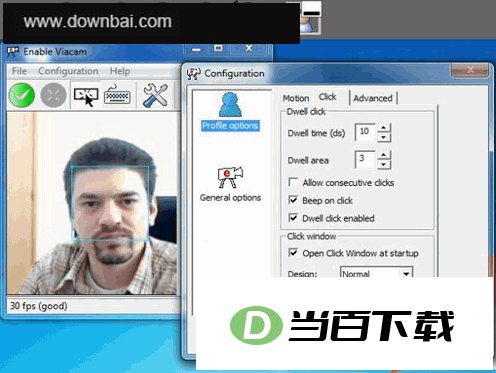Open the click window toolbar icon
The height and width of the screenshot is (373, 496).
click(x=86, y=96)
